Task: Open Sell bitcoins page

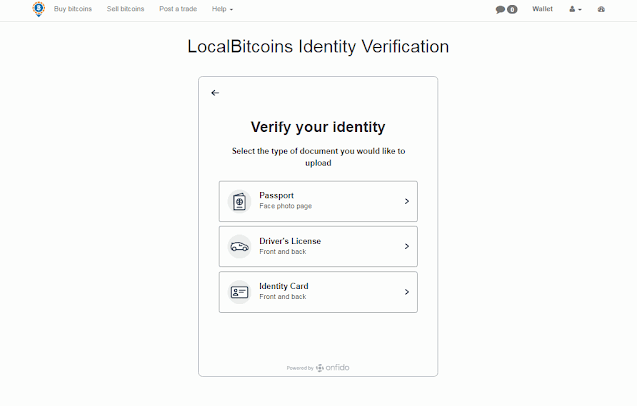Action: pos(126,9)
